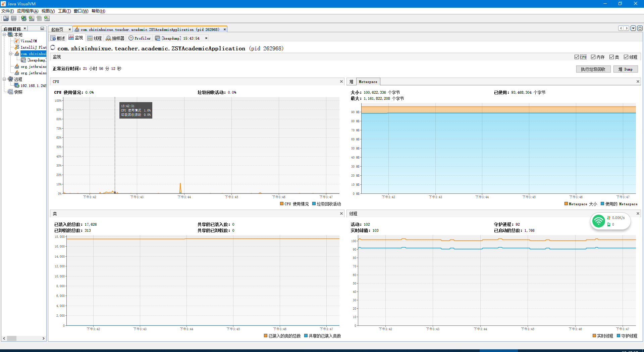Screen dimensions: 644x352
Task: Select the Metaspace chart tab
Action: tap(368, 82)
